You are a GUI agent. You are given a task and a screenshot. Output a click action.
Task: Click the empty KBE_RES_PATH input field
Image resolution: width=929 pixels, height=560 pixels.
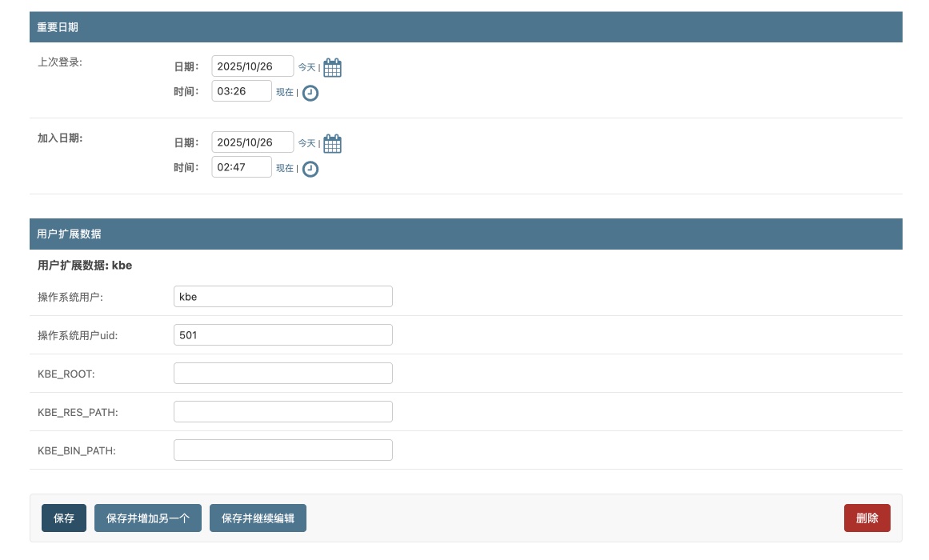282,412
